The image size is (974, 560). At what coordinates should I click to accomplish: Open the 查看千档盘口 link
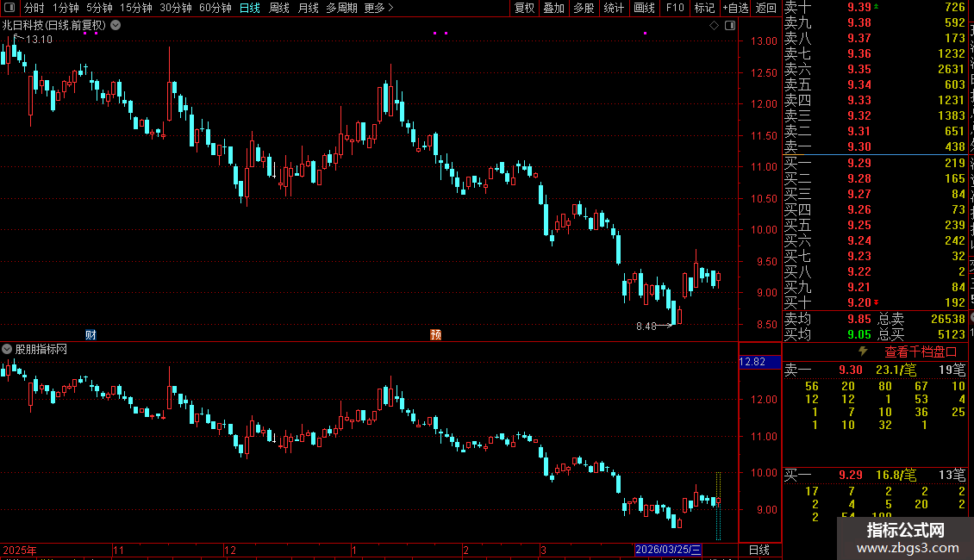[921, 352]
